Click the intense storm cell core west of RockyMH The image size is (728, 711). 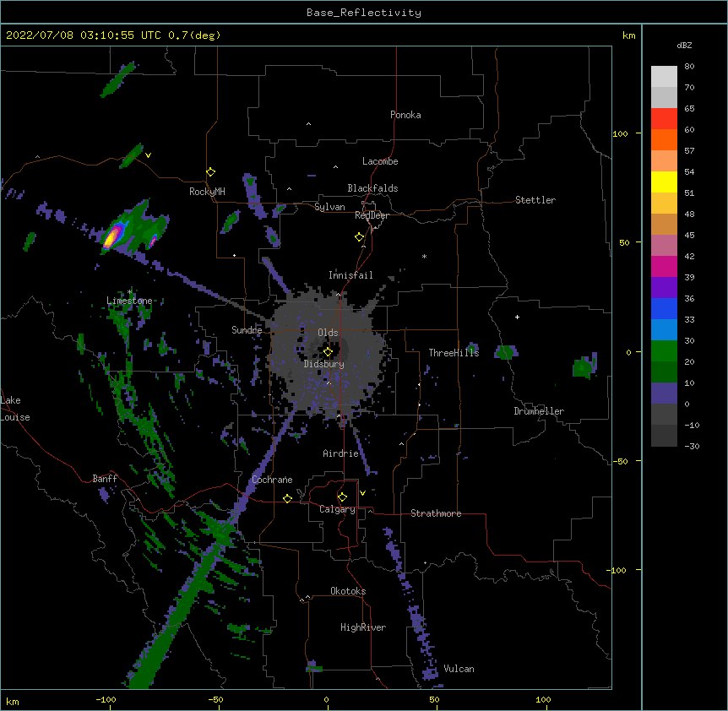(x=111, y=236)
